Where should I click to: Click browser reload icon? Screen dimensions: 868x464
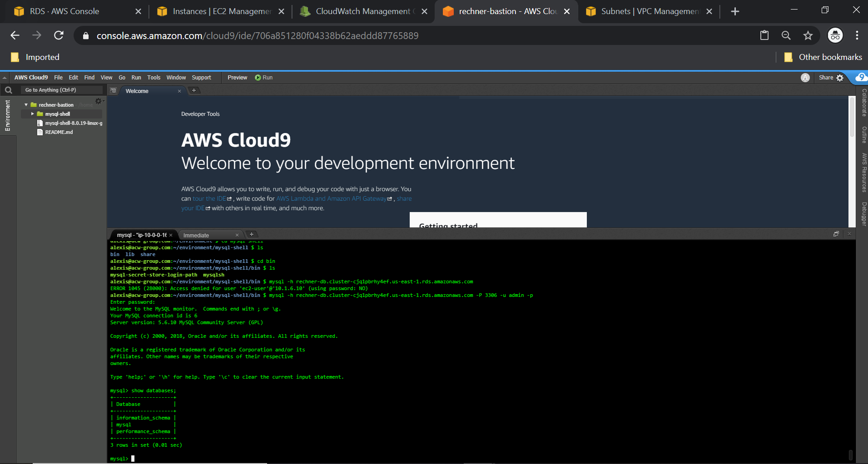[x=59, y=35]
